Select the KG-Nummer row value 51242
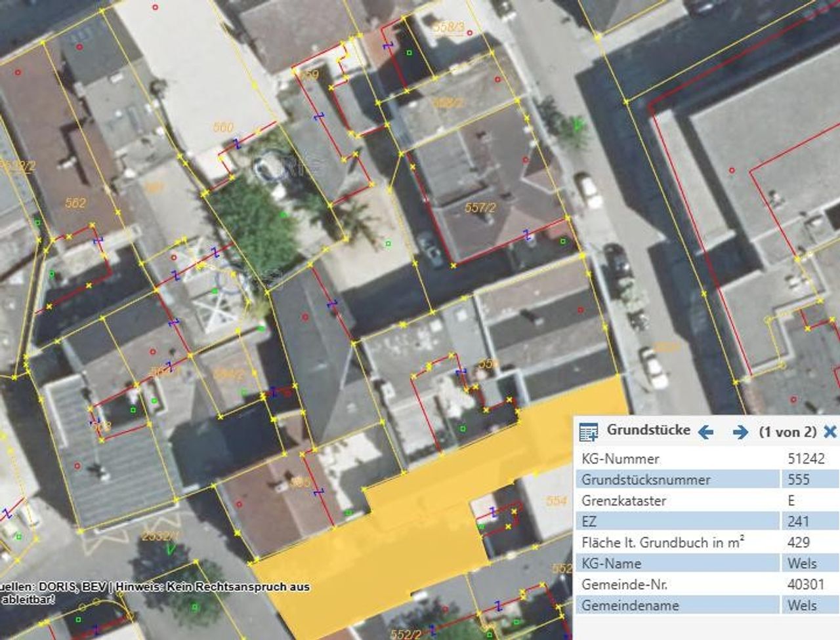Viewport: 840px width, 640px height. [805, 459]
